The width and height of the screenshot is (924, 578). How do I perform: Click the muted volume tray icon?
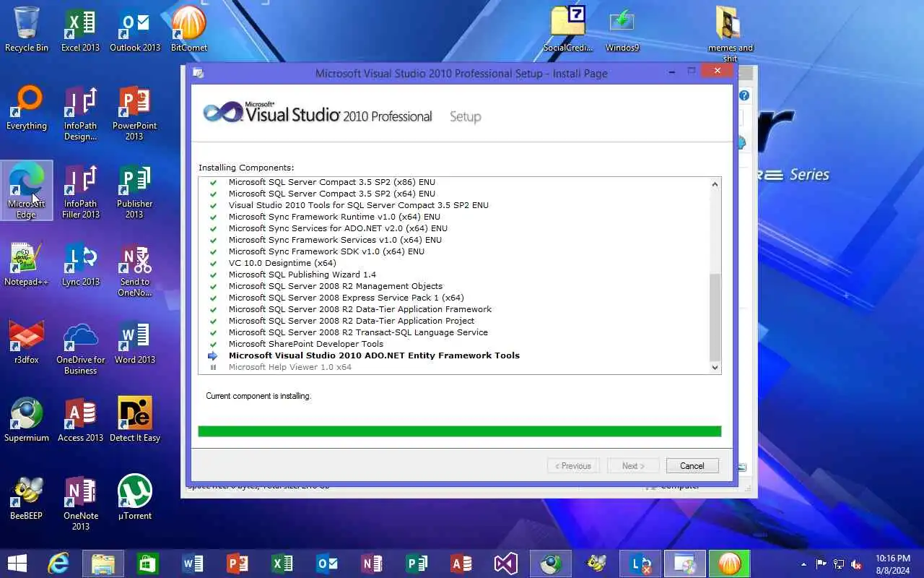pos(857,564)
